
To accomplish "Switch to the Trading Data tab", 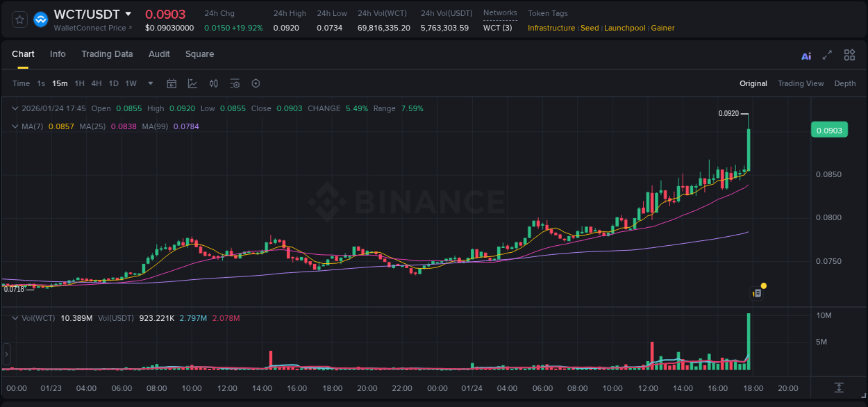I will click(x=107, y=54).
